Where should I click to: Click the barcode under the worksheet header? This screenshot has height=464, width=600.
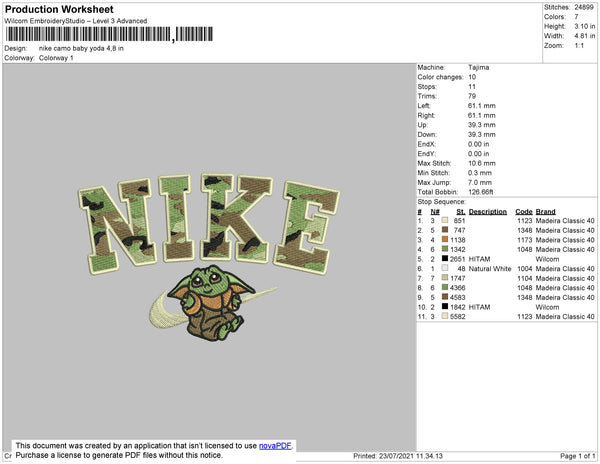click(109, 34)
